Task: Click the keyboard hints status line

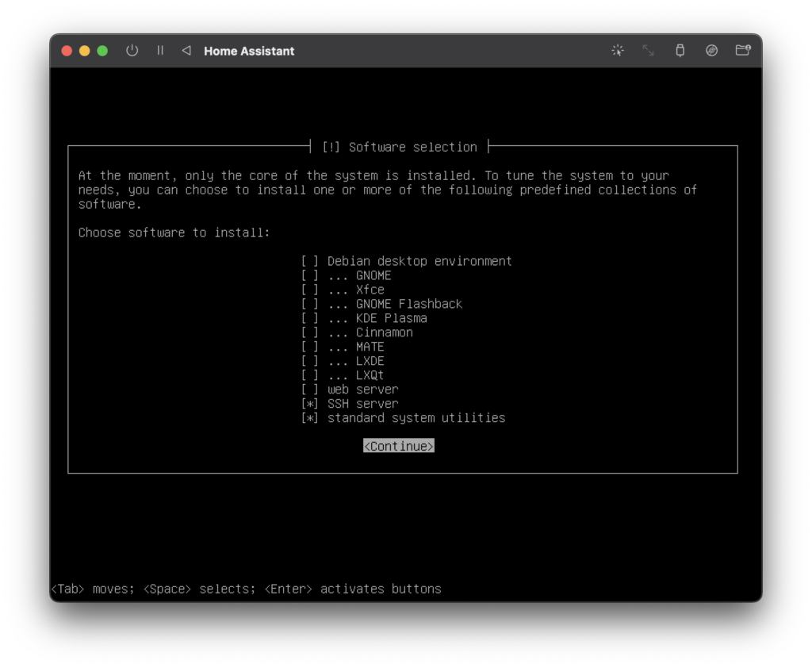Action: [246, 589]
